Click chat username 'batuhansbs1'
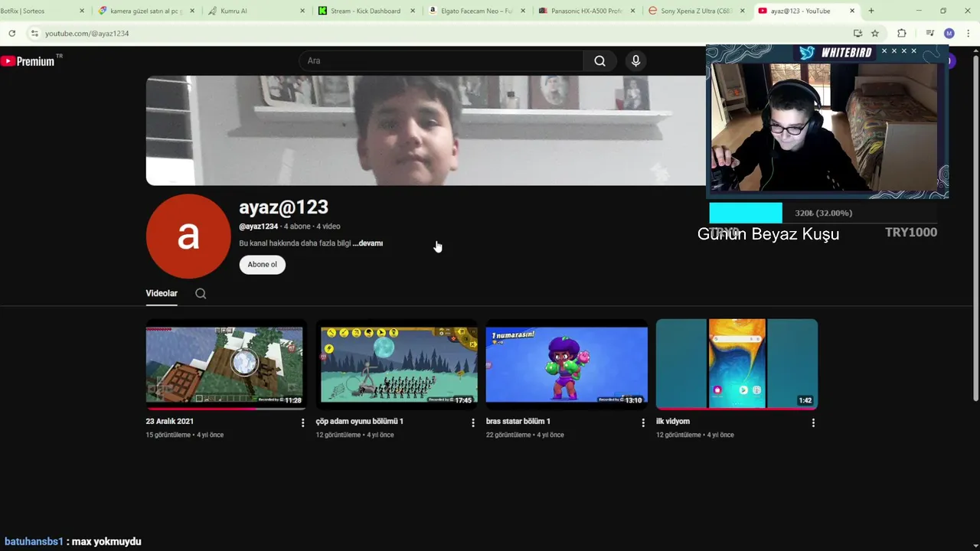This screenshot has height=551, width=980. (34, 542)
